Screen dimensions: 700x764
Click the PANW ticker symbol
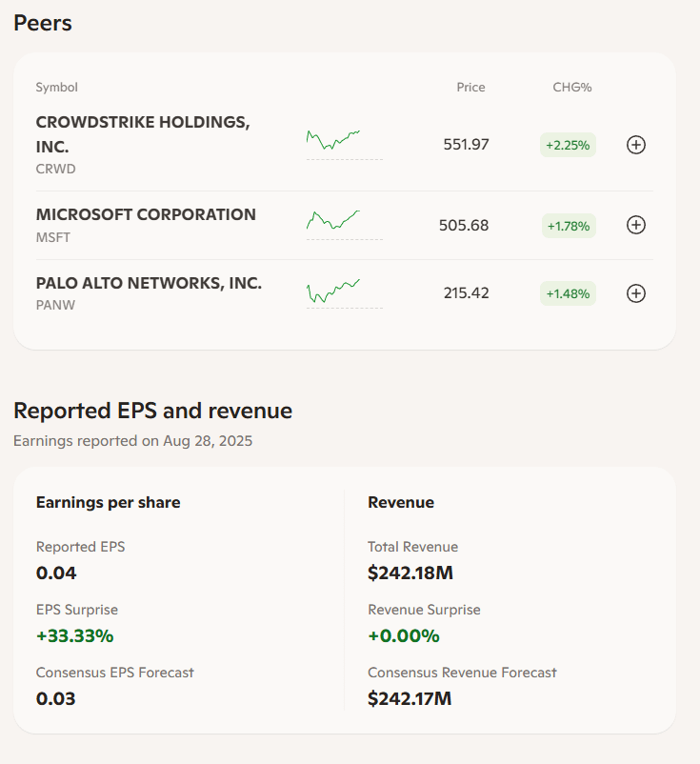[x=55, y=306]
